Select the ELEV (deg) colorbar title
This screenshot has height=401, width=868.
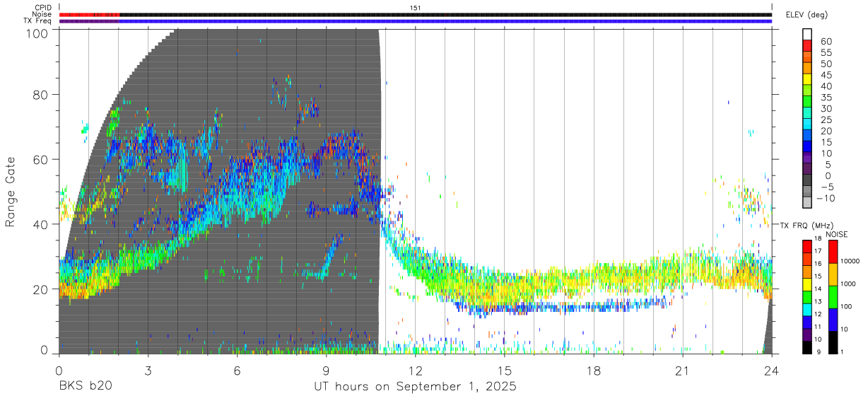point(807,15)
